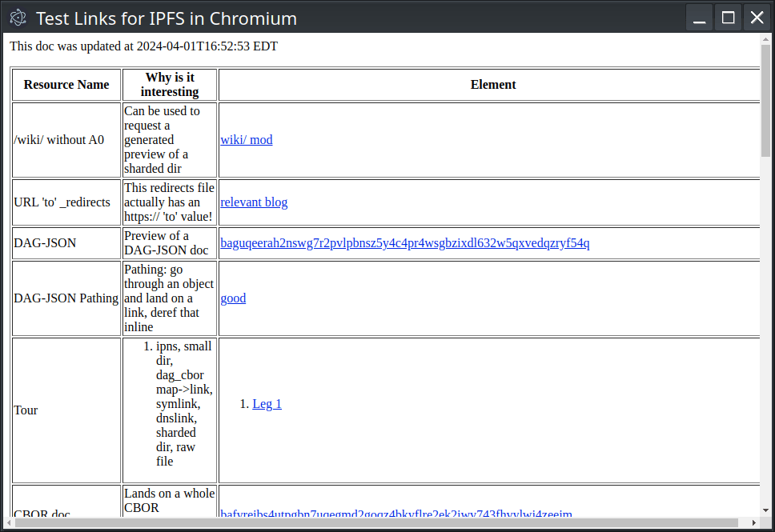The height and width of the screenshot is (532, 775).
Task: Click the "Element" column header
Action: [x=493, y=84]
